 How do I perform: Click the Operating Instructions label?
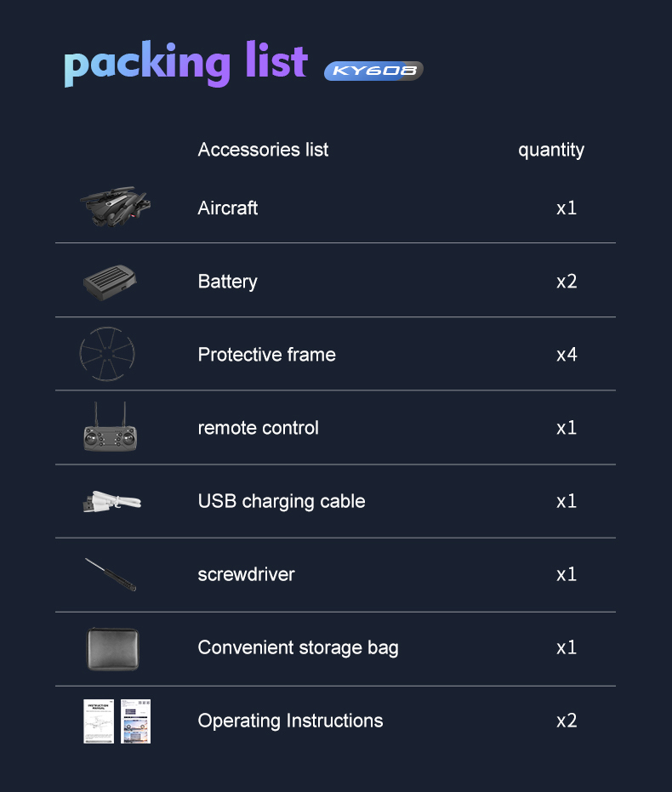tap(290, 721)
